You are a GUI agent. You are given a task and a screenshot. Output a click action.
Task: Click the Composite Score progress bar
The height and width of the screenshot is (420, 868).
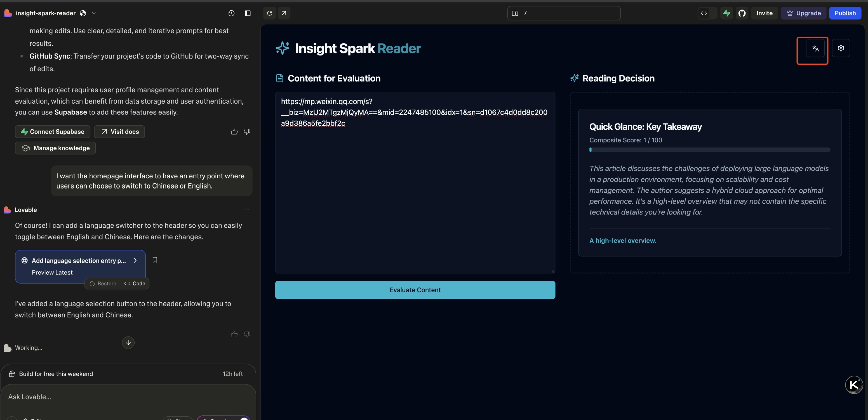710,150
